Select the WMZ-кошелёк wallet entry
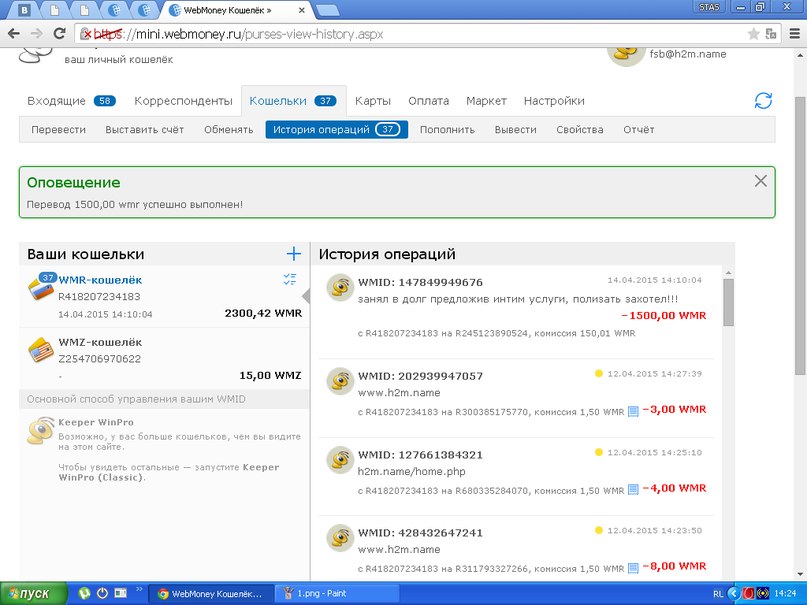The image size is (807, 605). (x=165, y=359)
